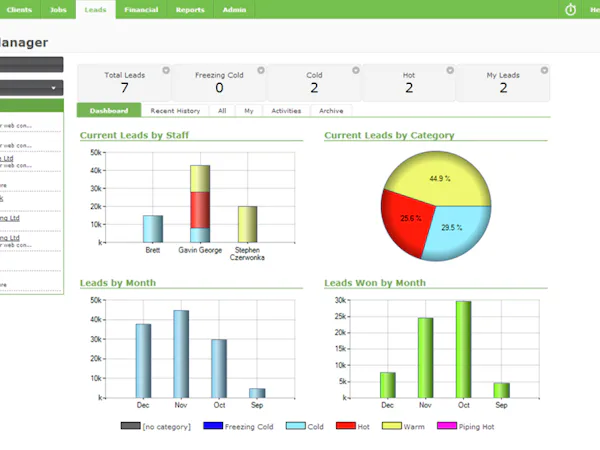Click the Cold card label
The height and width of the screenshot is (450, 600).
[x=314, y=75]
